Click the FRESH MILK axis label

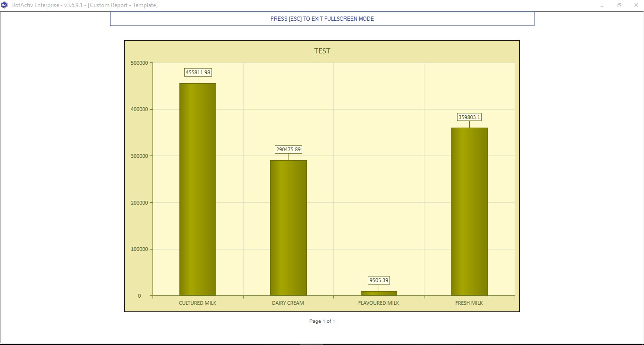(469, 303)
